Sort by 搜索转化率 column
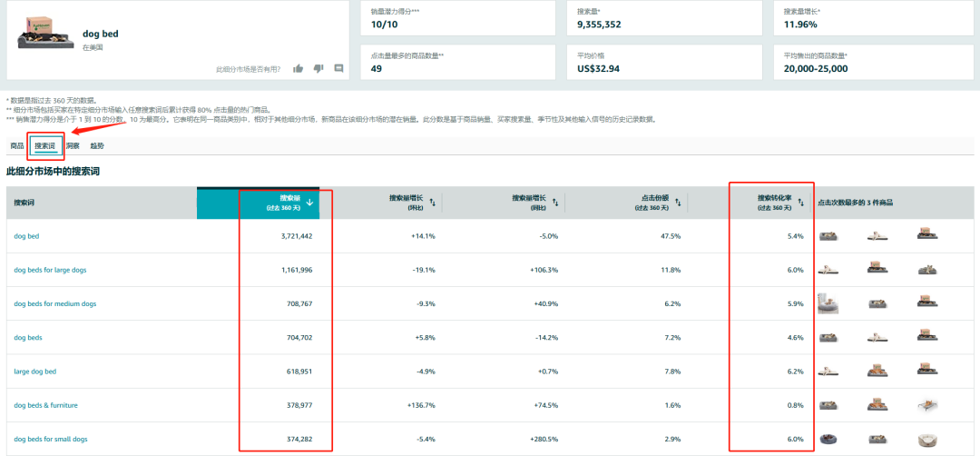This screenshot has height=456, width=980. (x=800, y=203)
